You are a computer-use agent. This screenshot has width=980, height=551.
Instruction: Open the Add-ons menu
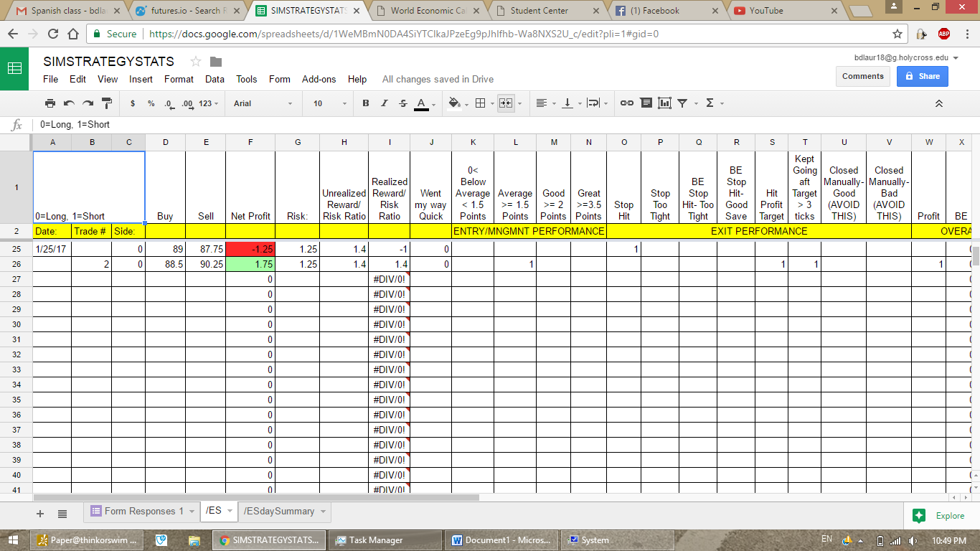[319, 79]
